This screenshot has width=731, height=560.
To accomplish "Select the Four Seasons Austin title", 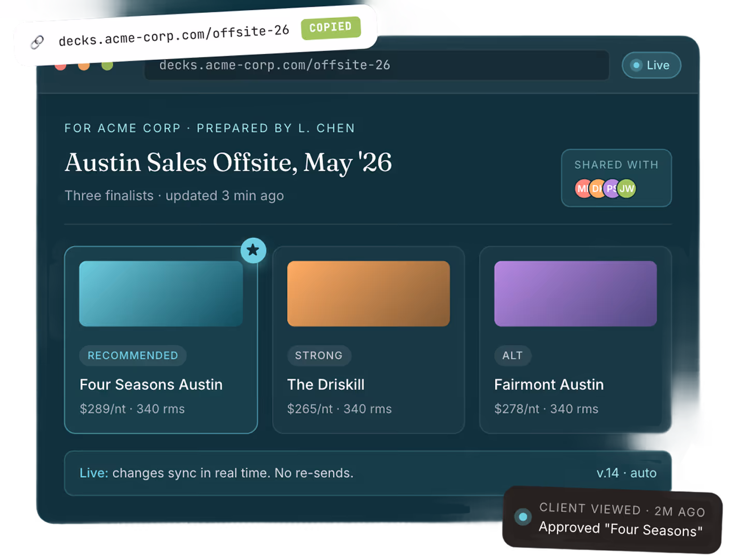I will 151,385.
